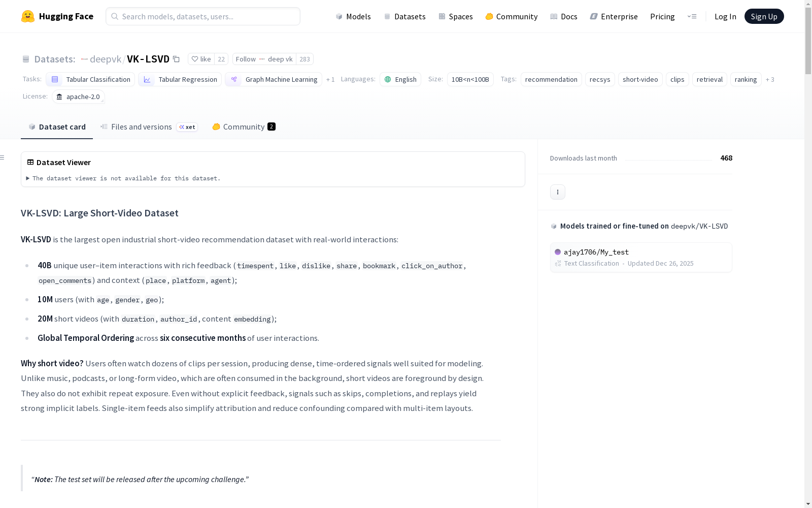Select the ranking tag
This screenshot has height=508, width=812.
pos(746,79)
